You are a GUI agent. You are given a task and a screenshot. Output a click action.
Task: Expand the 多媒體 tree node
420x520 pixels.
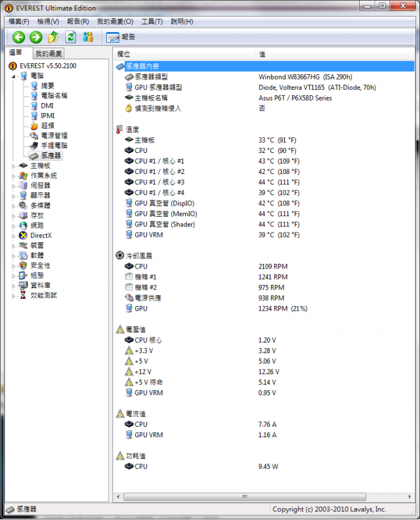(x=14, y=206)
